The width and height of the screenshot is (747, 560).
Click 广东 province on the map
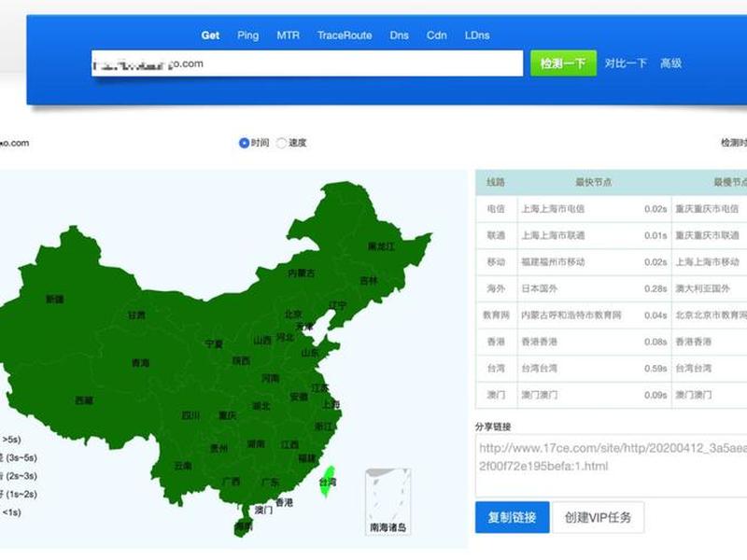[270, 482]
